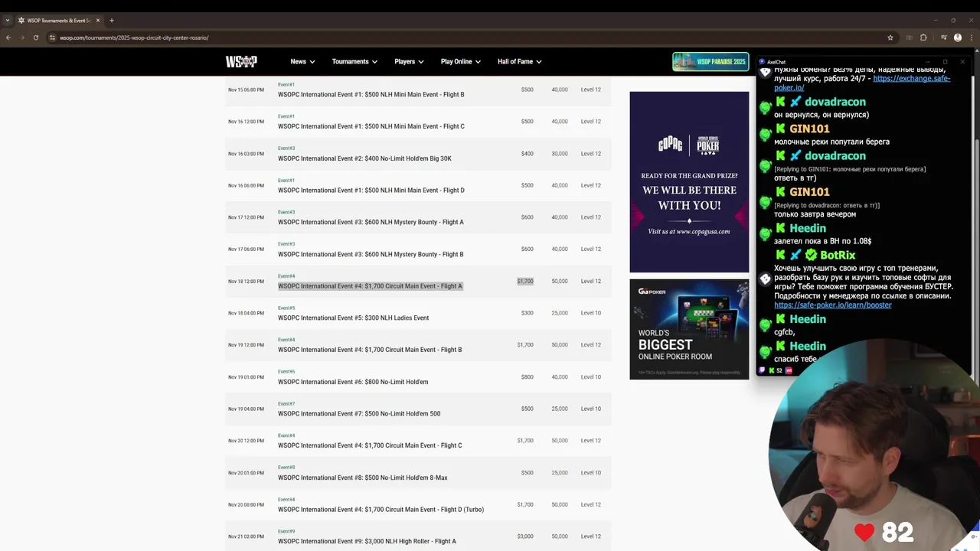Open Event #7 $500 No-Limit Hold'em 500
The image size is (980, 551).
pos(359,414)
